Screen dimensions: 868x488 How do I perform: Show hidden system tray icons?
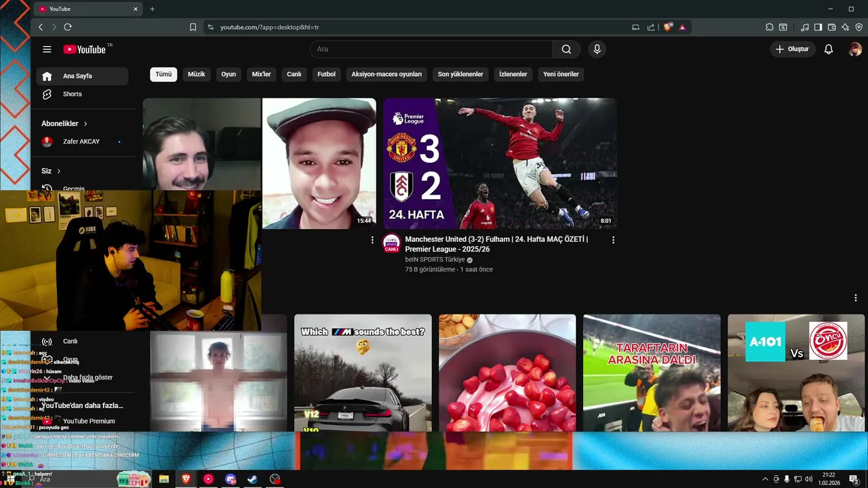point(765,479)
